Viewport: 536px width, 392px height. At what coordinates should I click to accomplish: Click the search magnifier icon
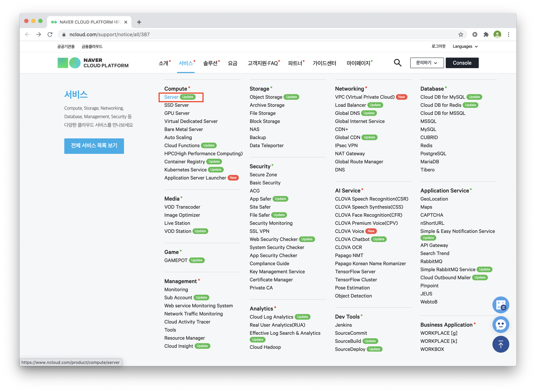pos(397,63)
